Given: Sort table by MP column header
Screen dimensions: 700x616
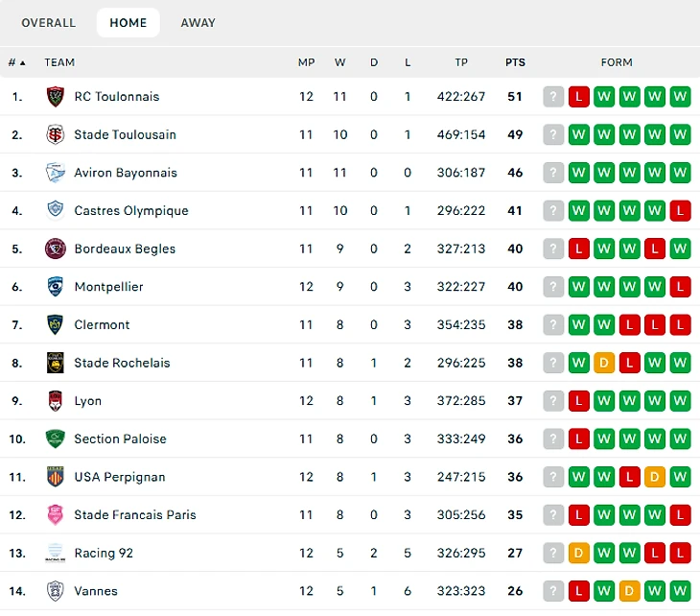Looking at the screenshot, I should click(x=306, y=62).
